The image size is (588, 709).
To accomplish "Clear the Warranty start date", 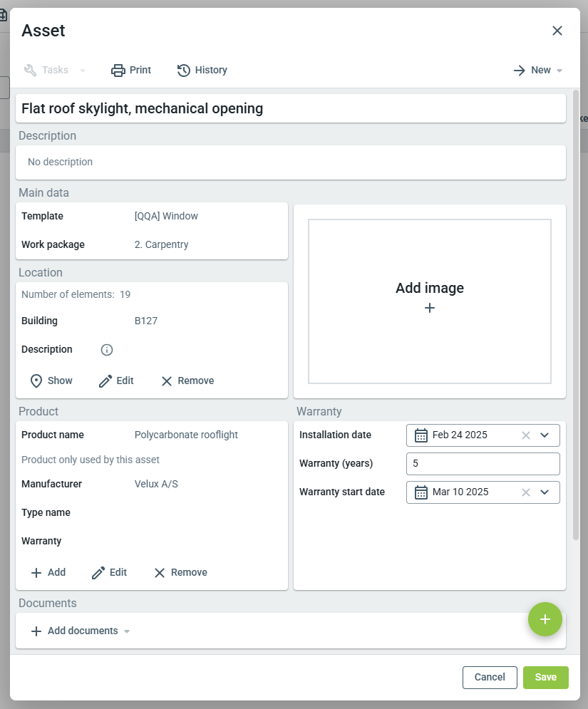I will (x=526, y=492).
